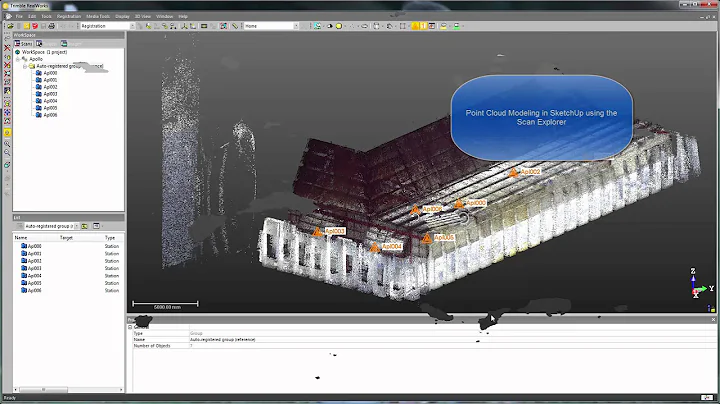Select the Apl003 row in List panel
720x404 pixels.
click(x=68, y=268)
